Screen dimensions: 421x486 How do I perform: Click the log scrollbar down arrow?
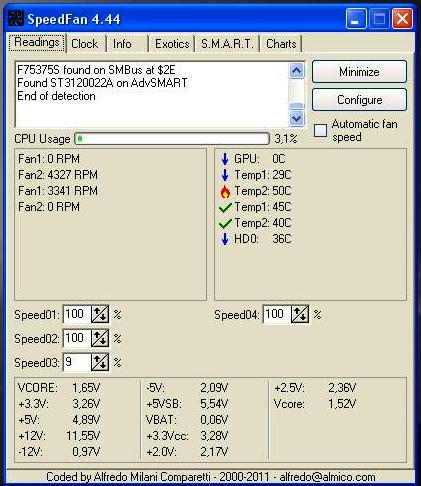297,118
